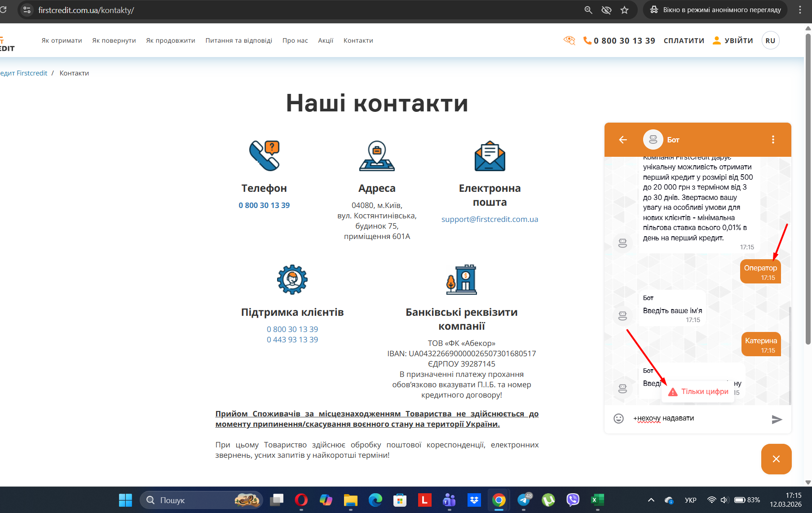812x513 pixels.
Task: Close the chat widget with the orange X button
Action: pyautogui.click(x=776, y=459)
